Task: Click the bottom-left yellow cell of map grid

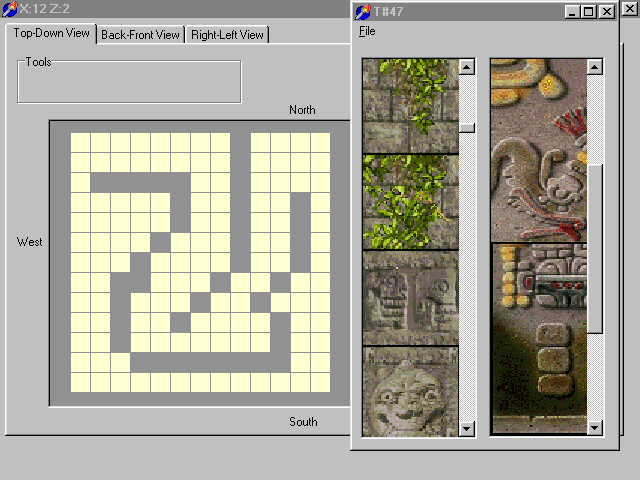Action: click(x=80, y=382)
